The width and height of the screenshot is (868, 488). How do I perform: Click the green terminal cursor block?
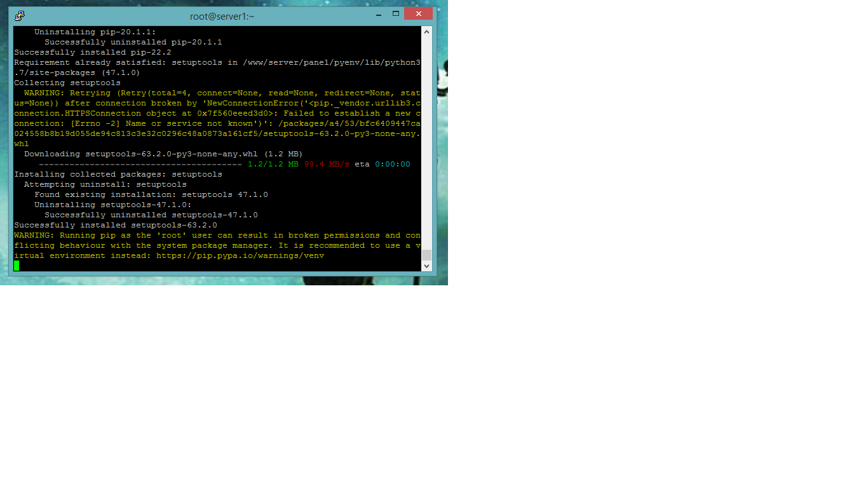point(17,266)
